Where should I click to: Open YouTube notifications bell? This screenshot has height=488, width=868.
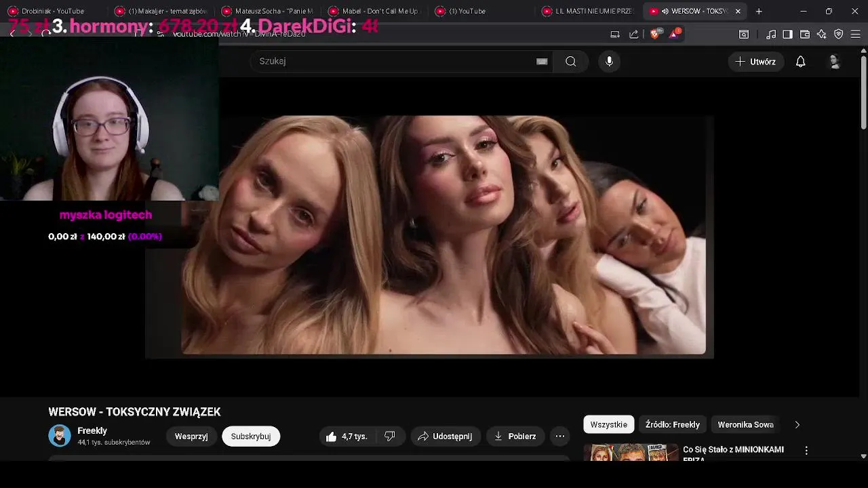800,62
